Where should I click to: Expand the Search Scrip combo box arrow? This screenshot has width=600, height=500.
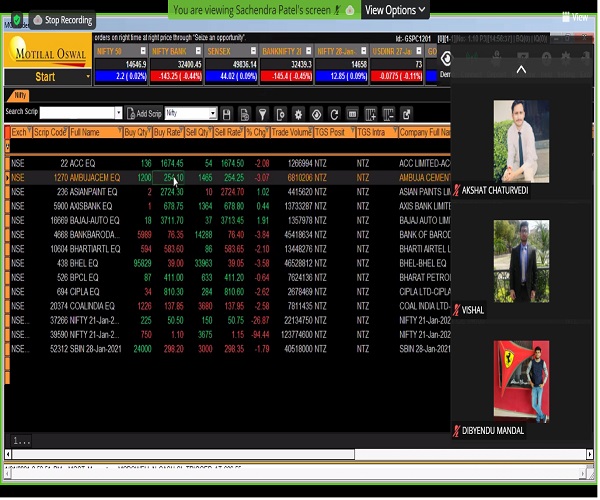pos(119,113)
